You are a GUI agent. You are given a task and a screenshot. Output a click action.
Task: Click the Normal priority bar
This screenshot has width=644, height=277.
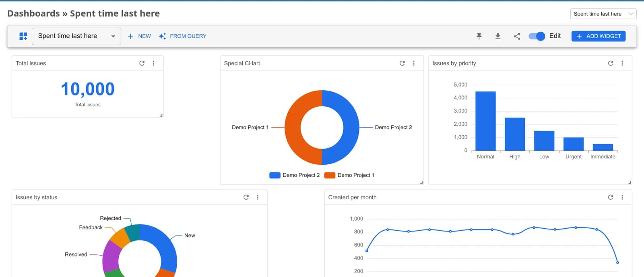coord(485,121)
